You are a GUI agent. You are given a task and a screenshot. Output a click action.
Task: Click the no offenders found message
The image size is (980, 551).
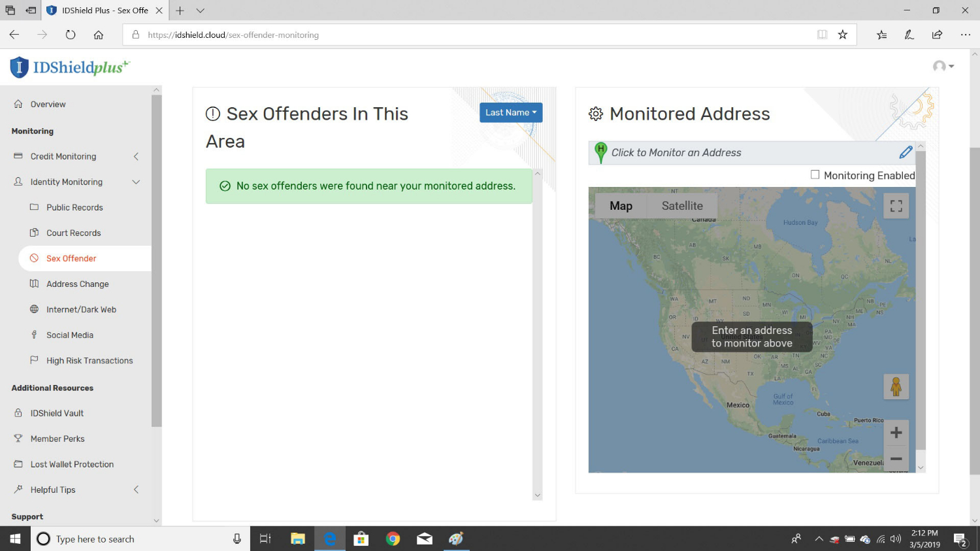(x=369, y=186)
